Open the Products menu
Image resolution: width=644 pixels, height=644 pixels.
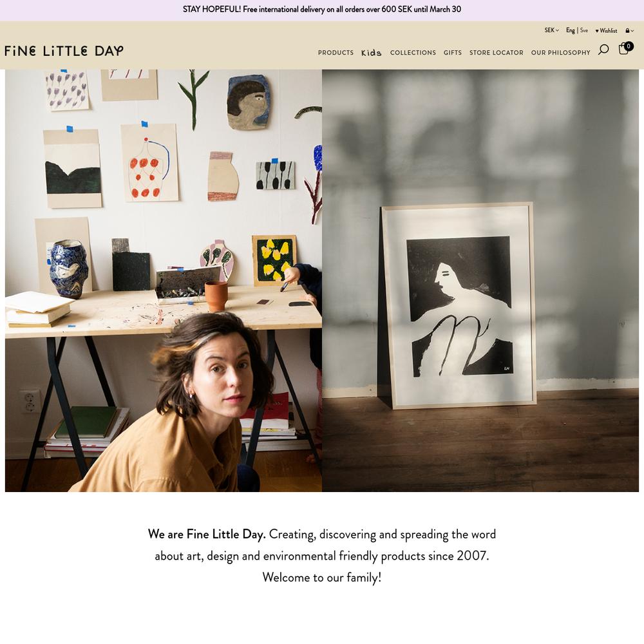point(336,53)
